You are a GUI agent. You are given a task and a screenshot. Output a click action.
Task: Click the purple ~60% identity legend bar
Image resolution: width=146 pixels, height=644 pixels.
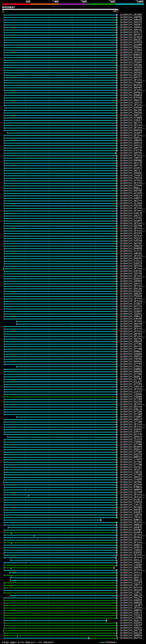click(x=73, y=4)
